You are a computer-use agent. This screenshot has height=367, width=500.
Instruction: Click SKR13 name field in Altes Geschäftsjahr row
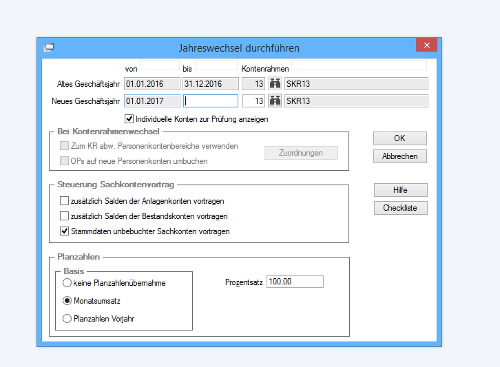[x=356, y=84]
